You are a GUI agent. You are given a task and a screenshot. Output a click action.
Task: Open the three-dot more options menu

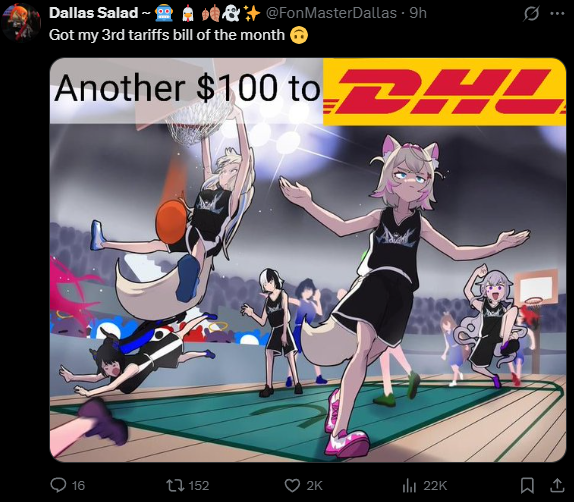tap(557, 14)
